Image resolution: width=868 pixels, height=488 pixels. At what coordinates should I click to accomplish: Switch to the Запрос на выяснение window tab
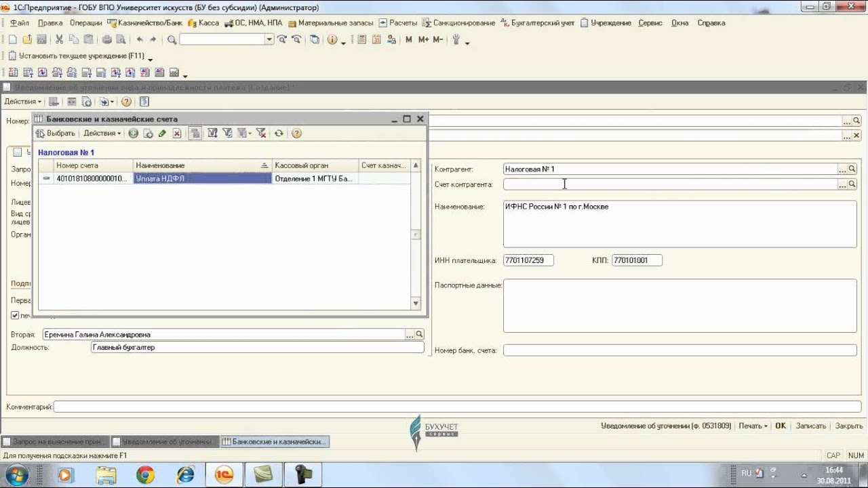[x=55, y=441]
